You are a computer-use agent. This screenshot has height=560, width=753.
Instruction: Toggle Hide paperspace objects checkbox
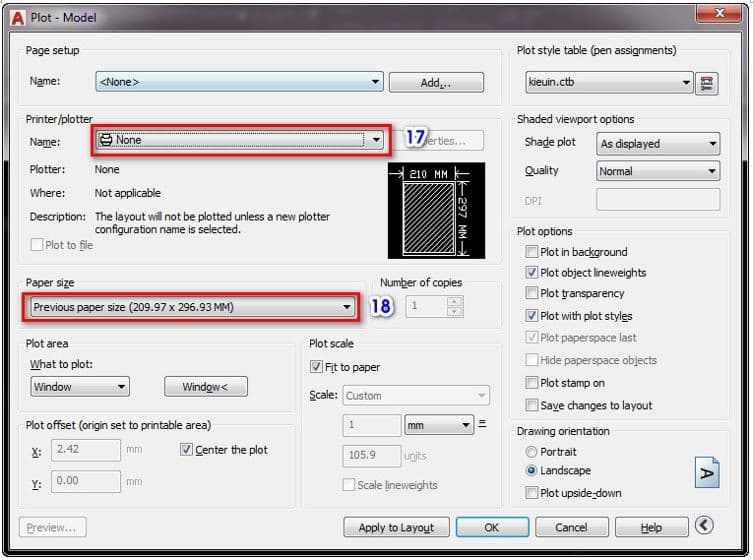[x=531, y=360]
